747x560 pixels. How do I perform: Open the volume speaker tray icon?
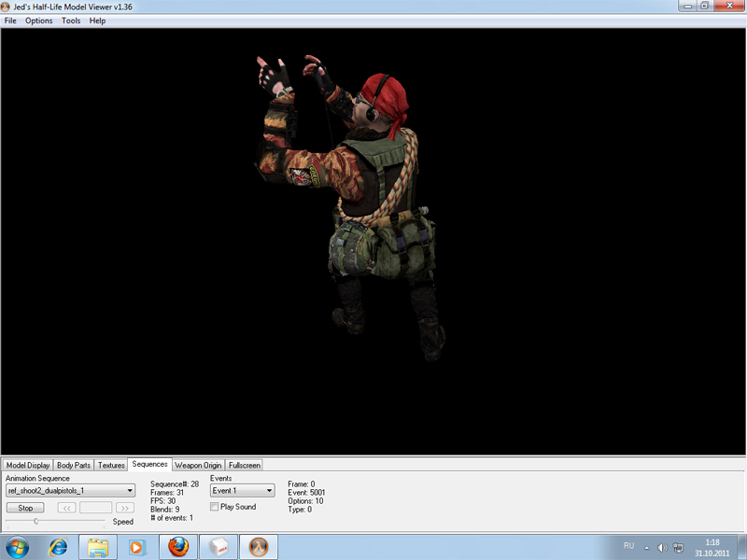pos(662,547)
